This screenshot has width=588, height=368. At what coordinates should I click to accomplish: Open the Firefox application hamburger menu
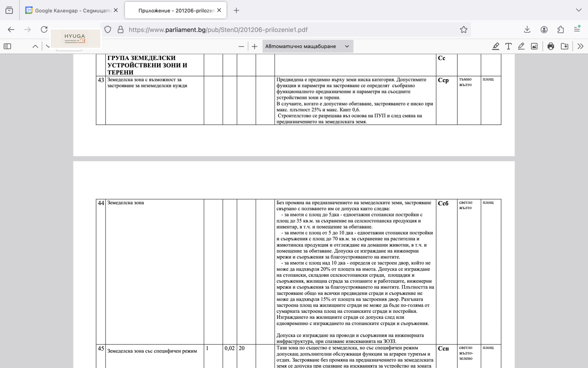point(577,29)
